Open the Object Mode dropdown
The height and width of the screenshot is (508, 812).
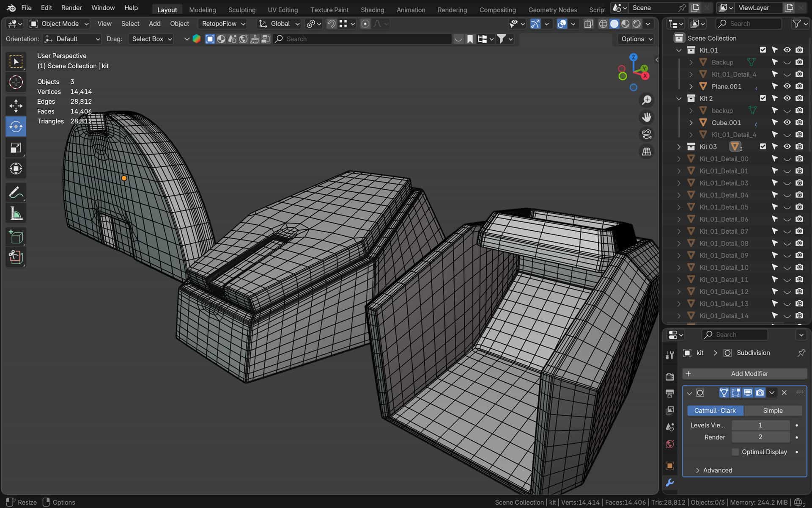tap(59, 24)
